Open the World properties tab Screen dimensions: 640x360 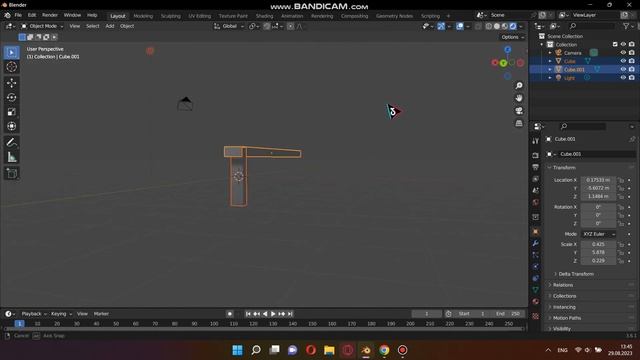536,202
